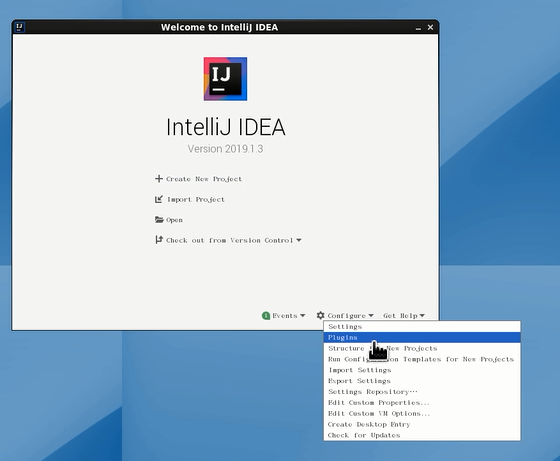Image resolution: width=560 pixels, height=461 pixels.
Task: Toggle the Configure dropdown arrow
Action: coord(371,316)
